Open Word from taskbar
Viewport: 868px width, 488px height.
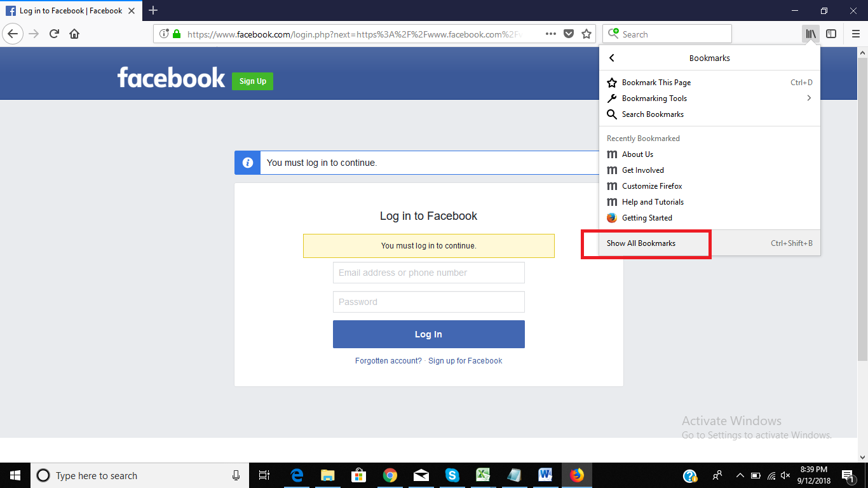click(545, 475)
